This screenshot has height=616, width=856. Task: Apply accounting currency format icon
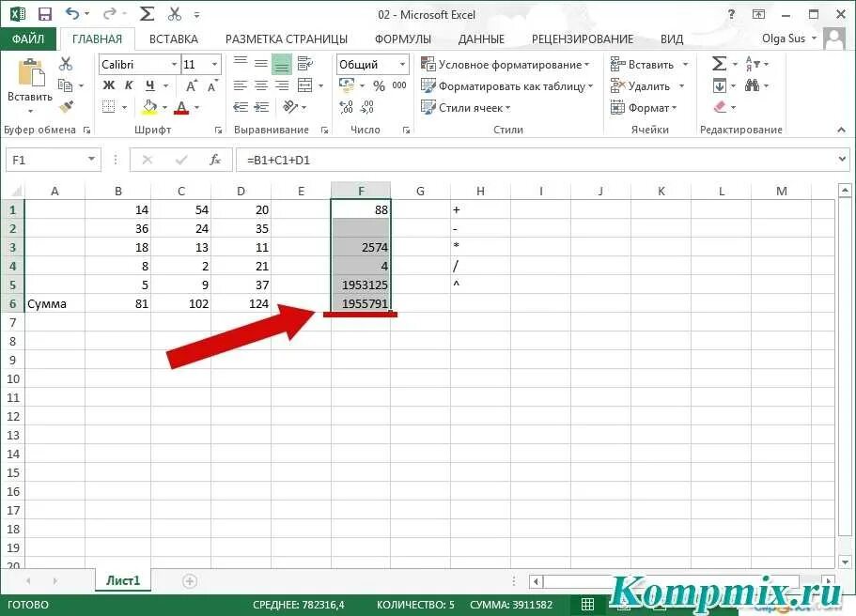[x=346, y=85]
